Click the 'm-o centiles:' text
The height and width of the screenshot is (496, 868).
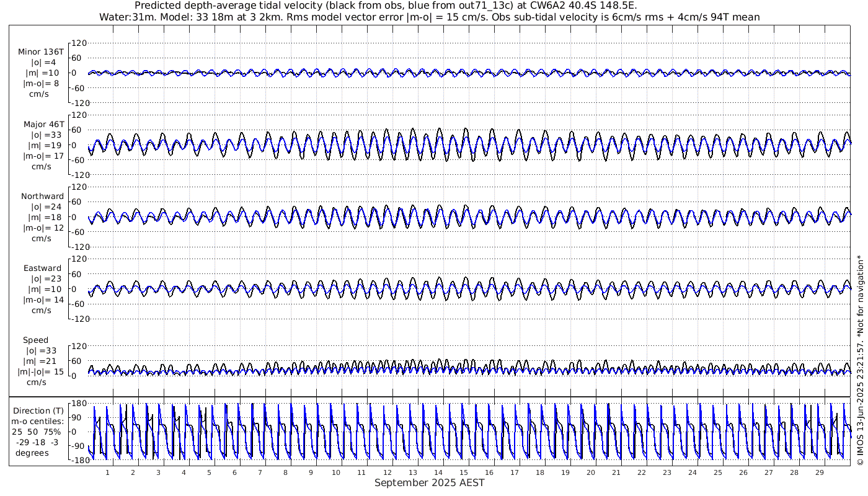(38, 422)
